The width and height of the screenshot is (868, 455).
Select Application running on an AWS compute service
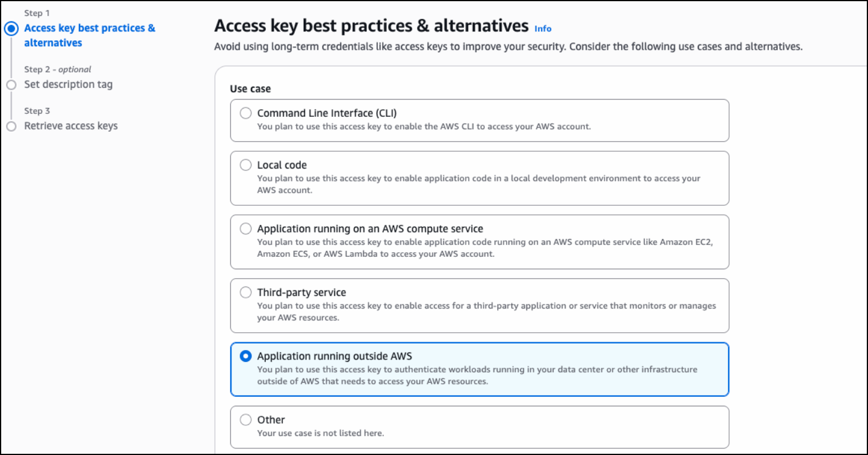(x=246, y=229)
